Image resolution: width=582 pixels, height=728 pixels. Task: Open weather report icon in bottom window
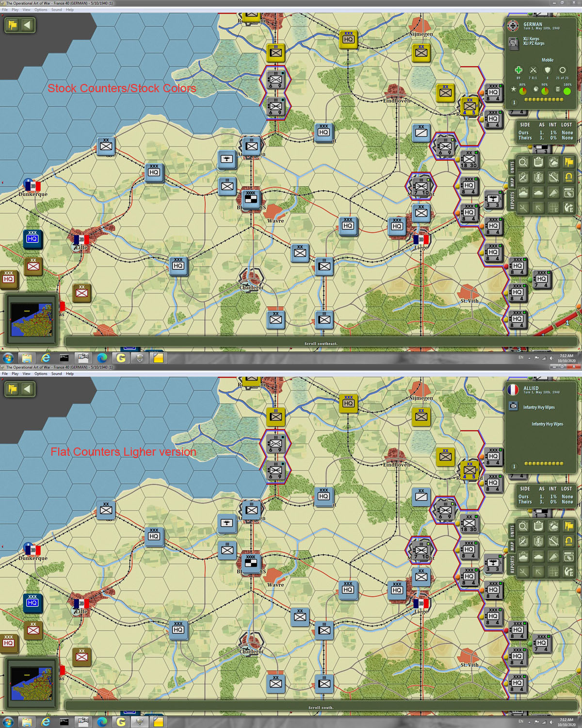coord(553,526)
